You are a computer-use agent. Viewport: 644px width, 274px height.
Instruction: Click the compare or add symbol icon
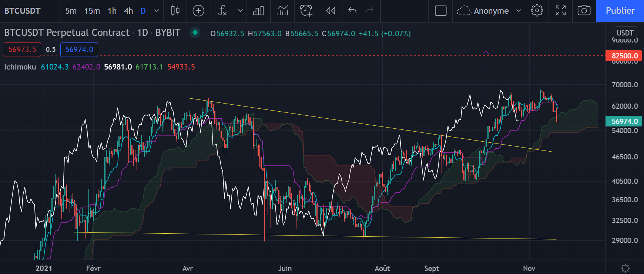click(x=198, y=11)
